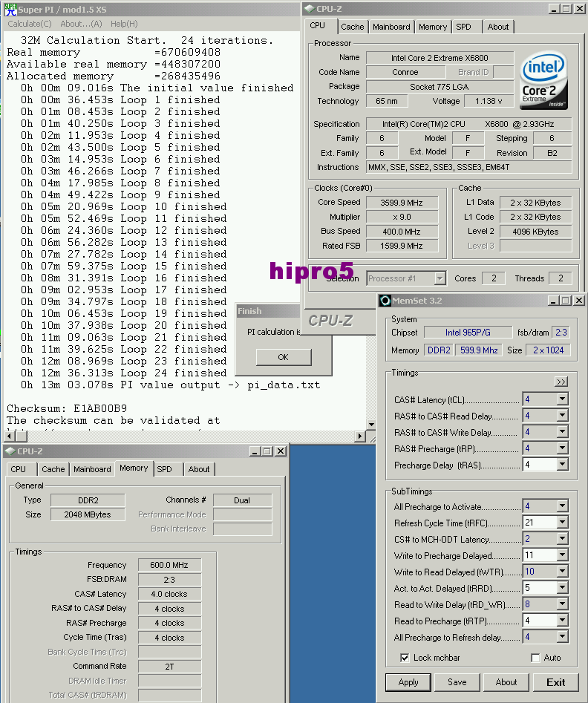This screenshot has width=588, height=703.
Task: Open All Precharge to Refresh delay dropdown
Action: pyautogui.click(x=563, y=637)
